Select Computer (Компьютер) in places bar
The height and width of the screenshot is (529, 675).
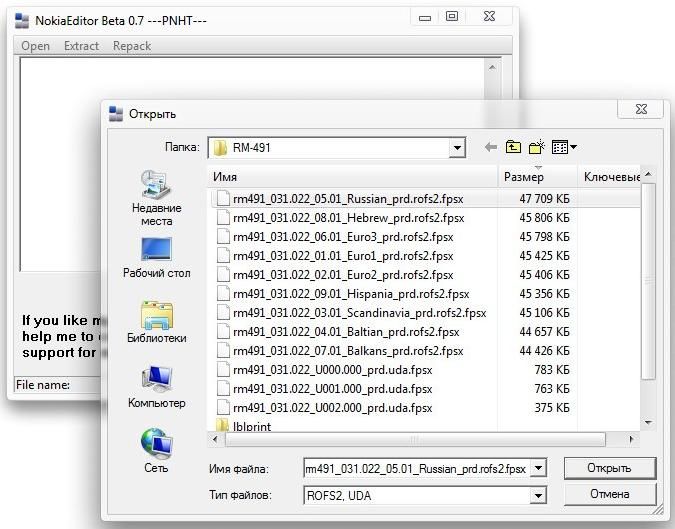pos(156,387)
